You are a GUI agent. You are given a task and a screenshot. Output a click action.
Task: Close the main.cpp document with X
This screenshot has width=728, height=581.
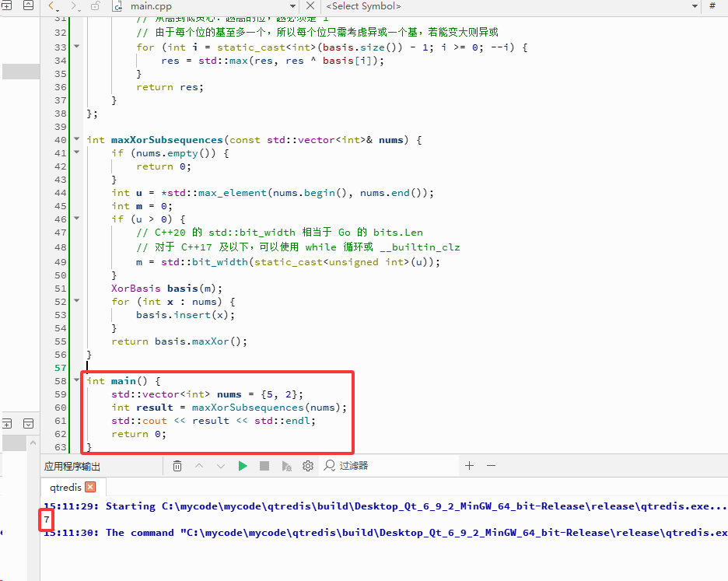[x=310, y=5]
